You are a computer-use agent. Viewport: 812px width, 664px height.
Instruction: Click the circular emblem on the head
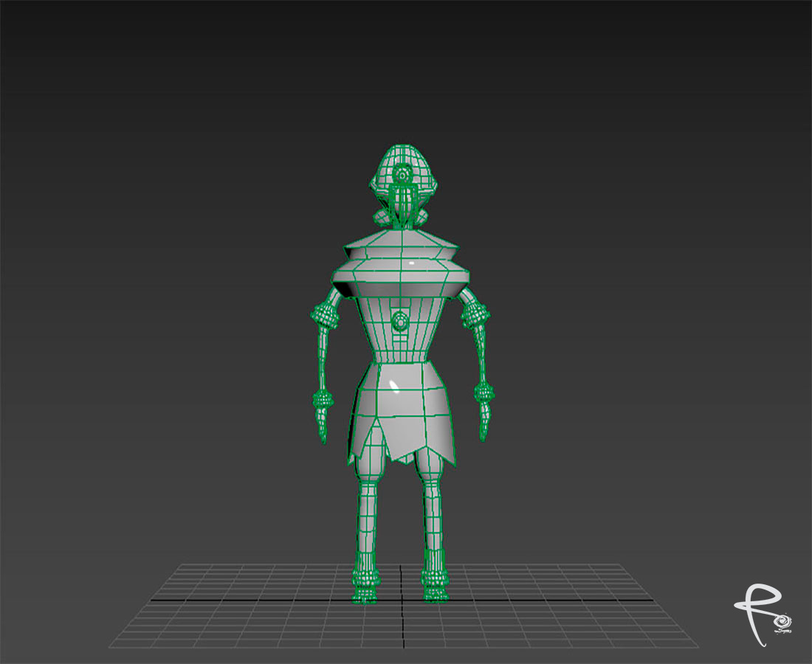(402, 174)
